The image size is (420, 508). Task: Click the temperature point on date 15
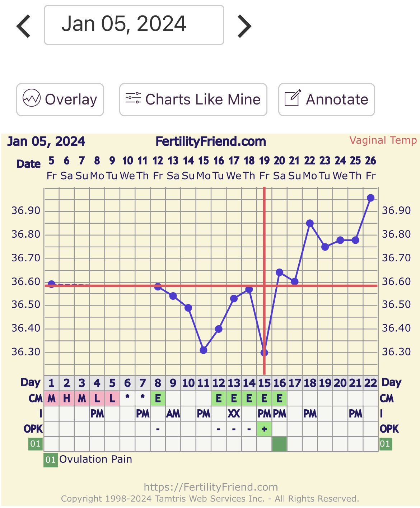[204, 350]
